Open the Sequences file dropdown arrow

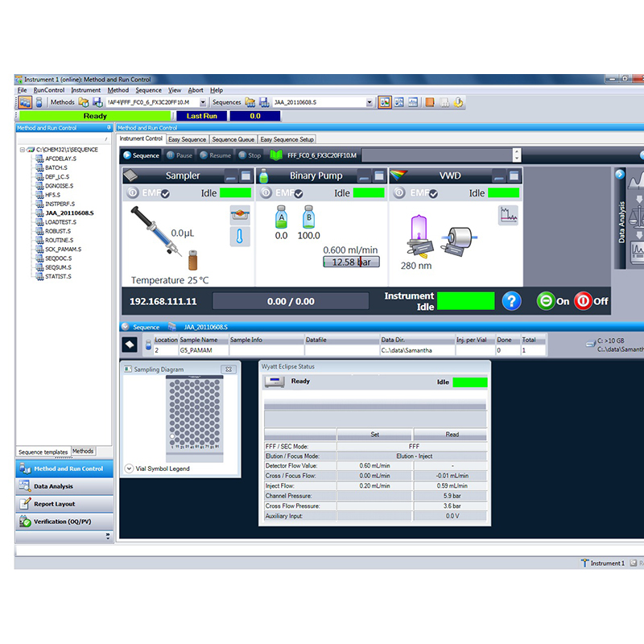click(x=369, y=103)
